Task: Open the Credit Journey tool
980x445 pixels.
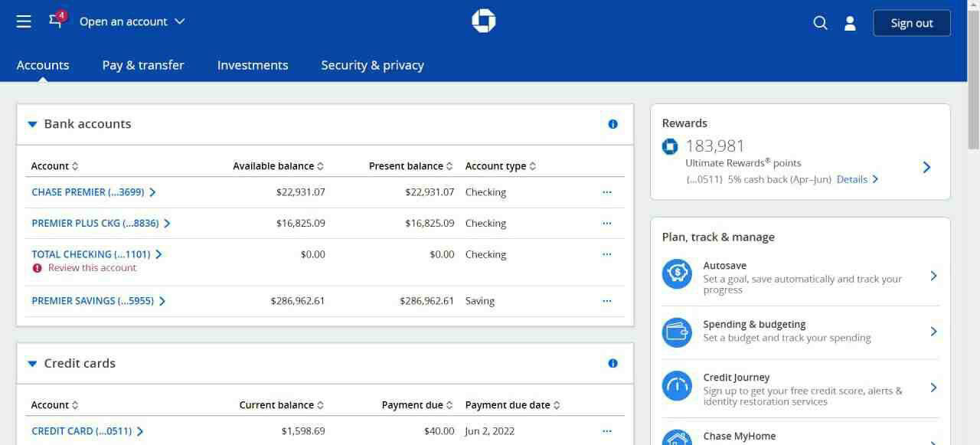Action: click(800, 388)
